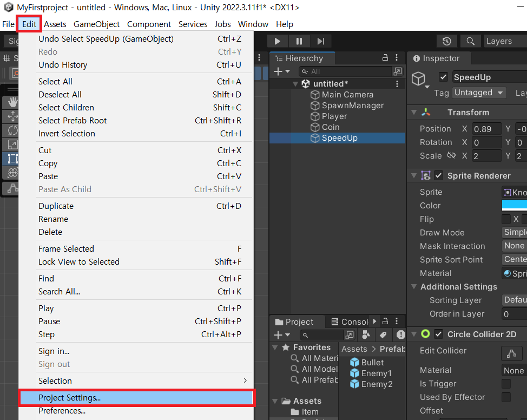Viewport: 527px width, 420px height.
Task: Click the Sprite Renderer Color swatch
Action: (x=514, y=205)
